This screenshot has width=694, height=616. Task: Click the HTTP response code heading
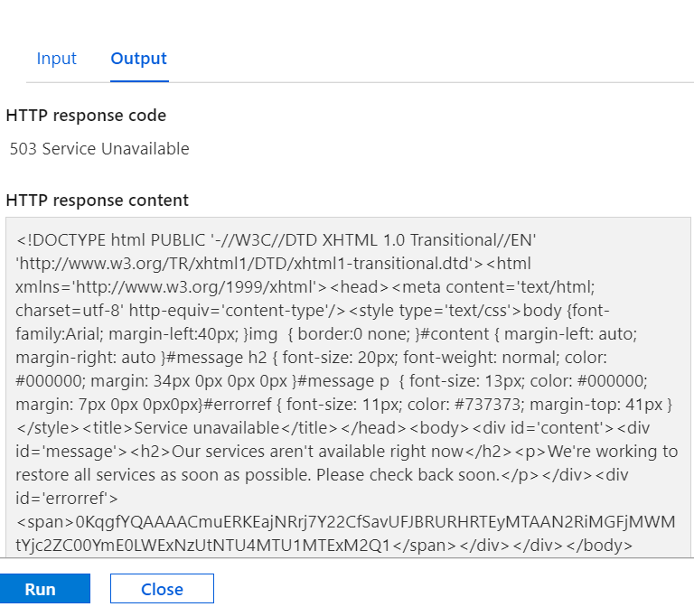[x=86, y=116]
